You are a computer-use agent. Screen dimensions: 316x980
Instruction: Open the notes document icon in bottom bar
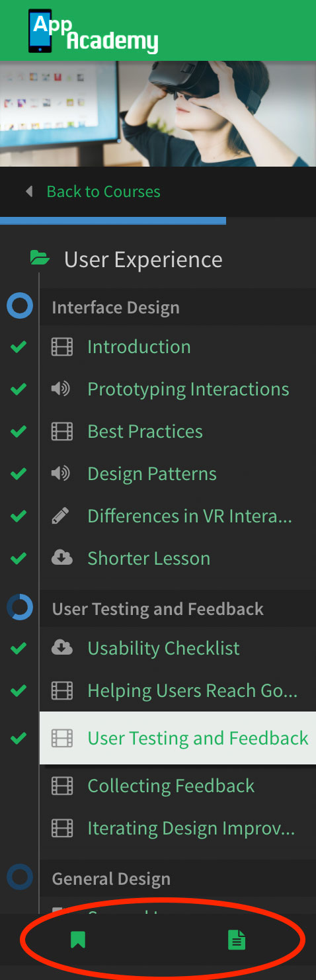click(x=237, y=940)
